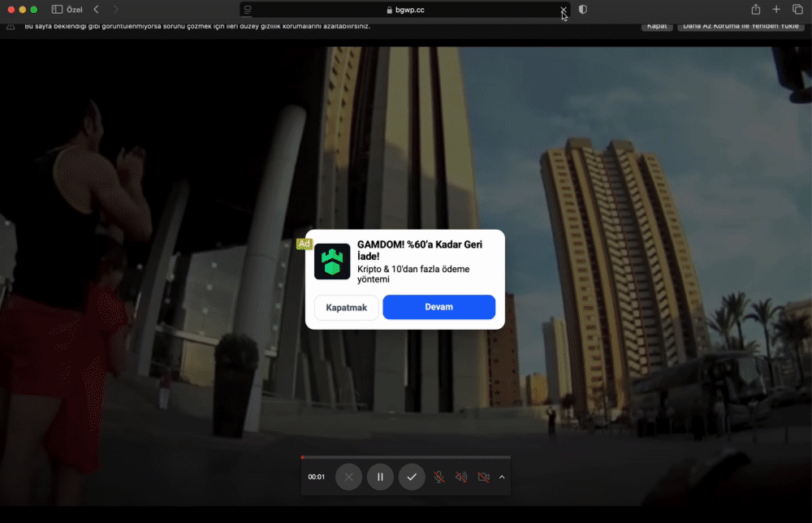Screen dimensions: 812x523
Task: Open a new tab with plus icon
Action: (775, 9)
